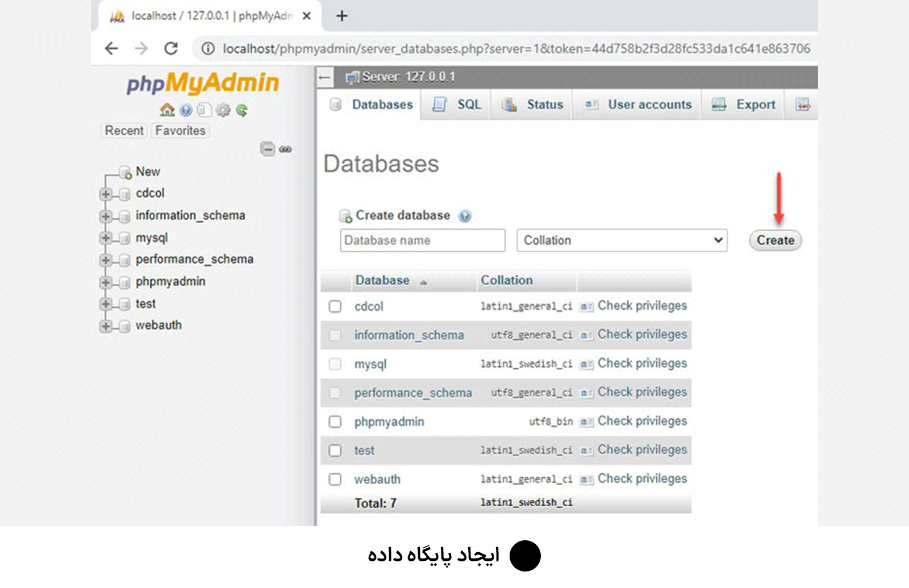Reload the page with browser refresh

(171, 49)
